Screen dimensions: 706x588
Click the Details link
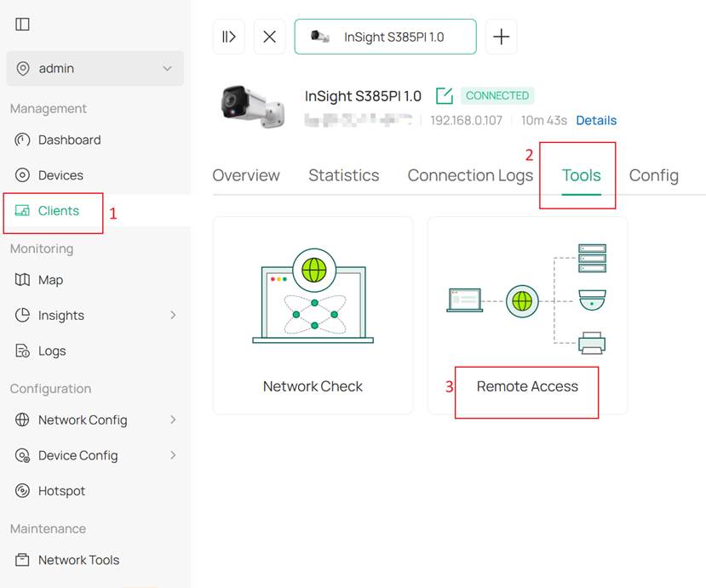[595, 120]
